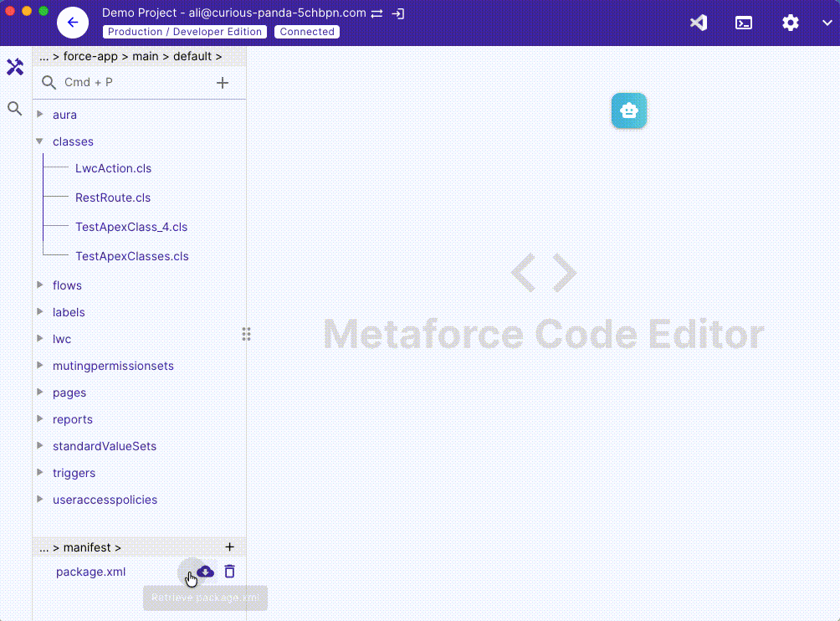
Task: Click force-app in breadcrumb path
Action: 90,56
